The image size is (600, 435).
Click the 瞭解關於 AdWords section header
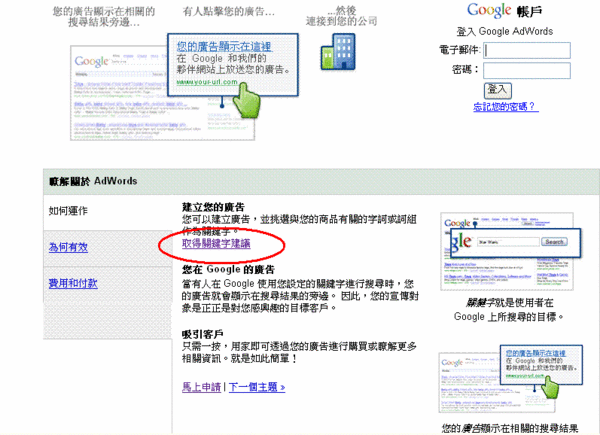93,181
